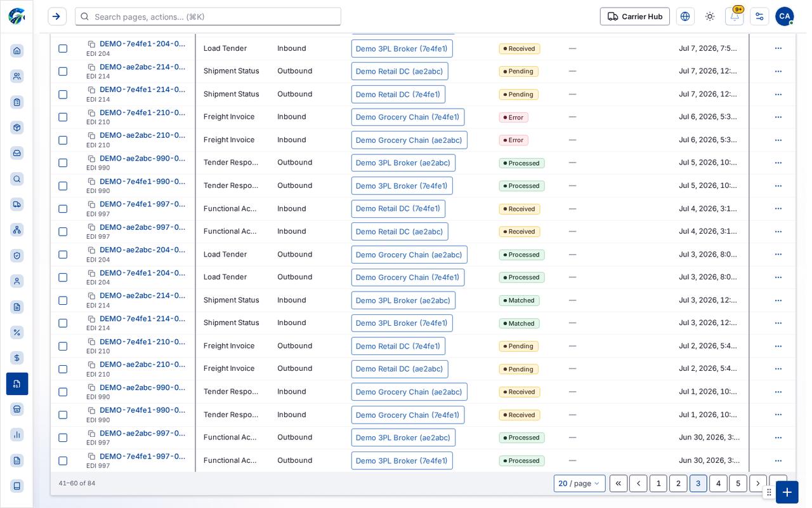The width and height of the screenshot is (812, 508).
Task: Open the network hierarchy icon in the sidebar
Action: point(17,230)
